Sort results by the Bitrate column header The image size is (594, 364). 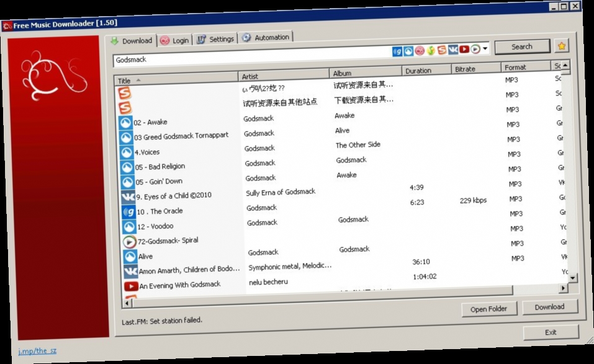(x=476, y=68)
